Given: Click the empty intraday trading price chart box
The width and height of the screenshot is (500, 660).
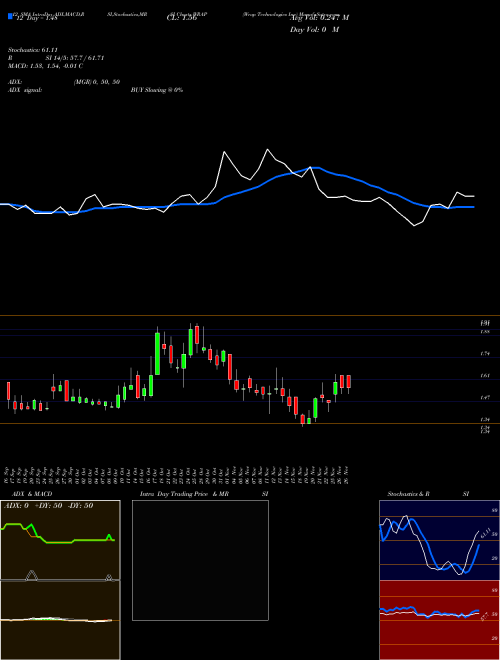Looking at the screenshot, I should point(200,560).
